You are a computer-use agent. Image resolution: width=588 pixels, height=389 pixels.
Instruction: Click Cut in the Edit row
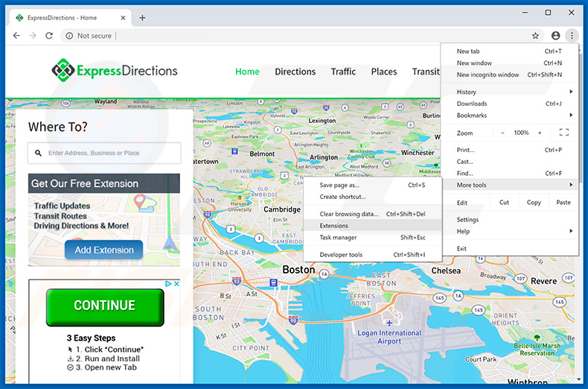[504, 203]
